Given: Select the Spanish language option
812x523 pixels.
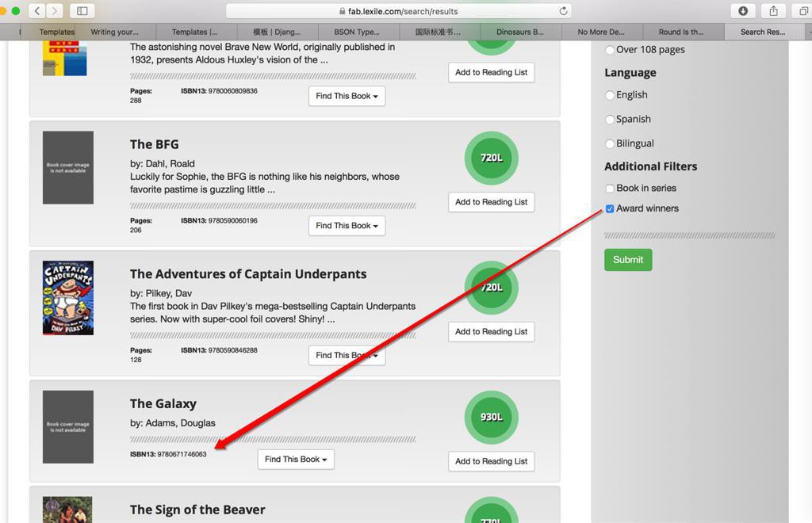Looking at the screenshot, I should click(x=610, y=120).
